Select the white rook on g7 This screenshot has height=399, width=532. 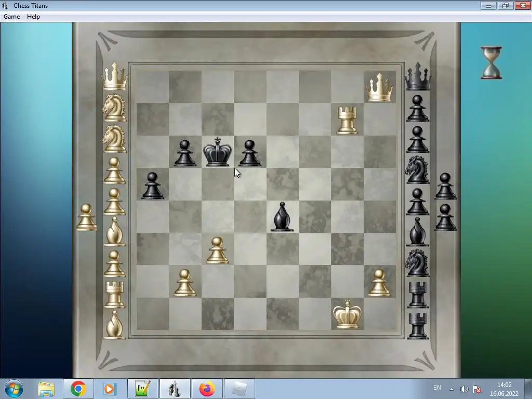click(x=347, y=121)
